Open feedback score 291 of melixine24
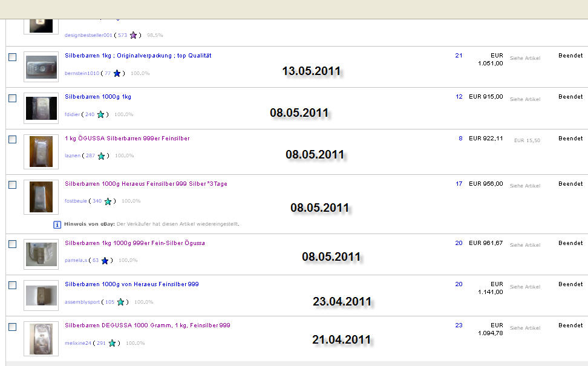This screenshot has width=588, height=366. (x=101, y=343)
